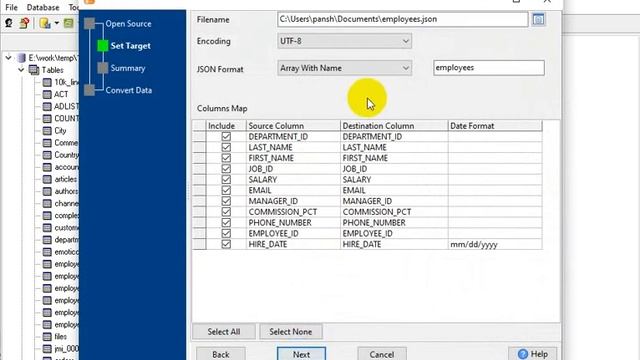The height and width of the screenshot is (360, 640).
Task: Click the Select None button
Action: 291,332
